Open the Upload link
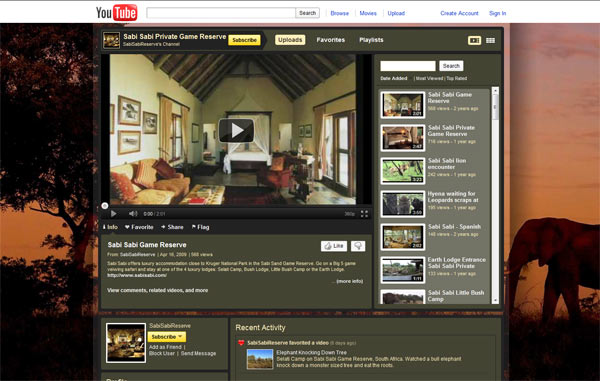The width and height of the screenshot is (600, 381). point(396,13)
